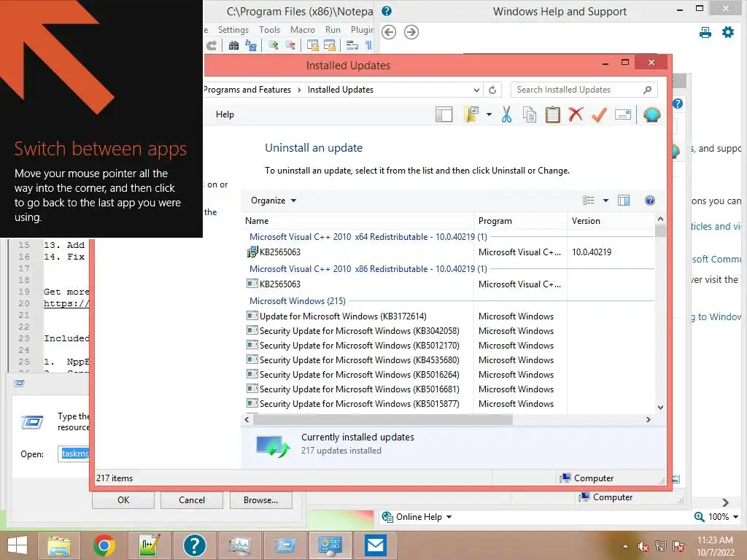
Task: Open the 100% zoom dropdown
Action: point(735,517)
